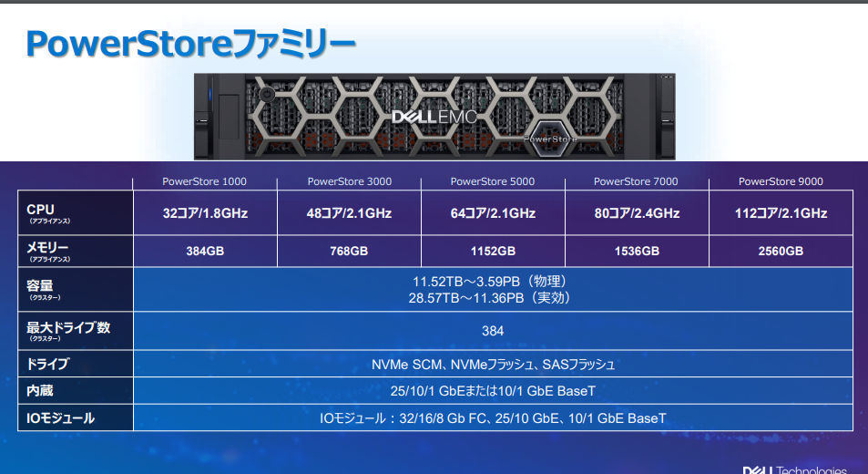Click the 384 max drives value
Screen dimensions: 868x474
(493, 331)
